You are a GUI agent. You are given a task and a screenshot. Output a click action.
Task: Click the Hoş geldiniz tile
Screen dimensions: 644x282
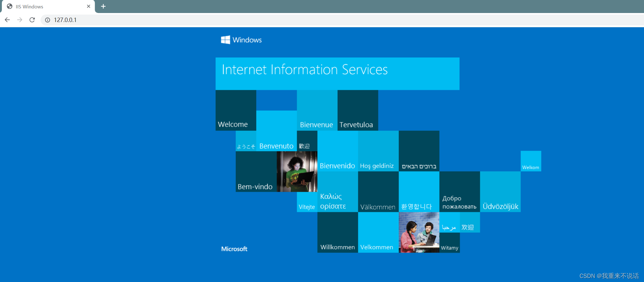coord(378,151)
